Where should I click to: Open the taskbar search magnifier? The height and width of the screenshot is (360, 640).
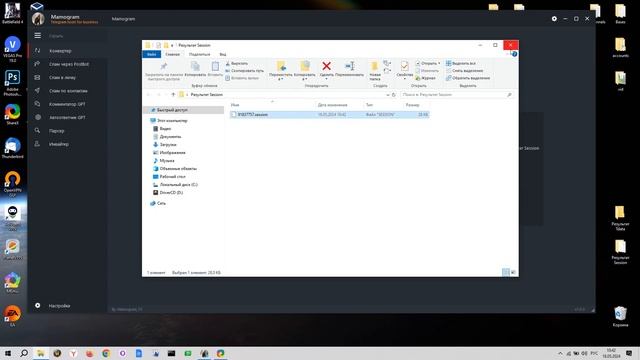[x=24, y=353]
